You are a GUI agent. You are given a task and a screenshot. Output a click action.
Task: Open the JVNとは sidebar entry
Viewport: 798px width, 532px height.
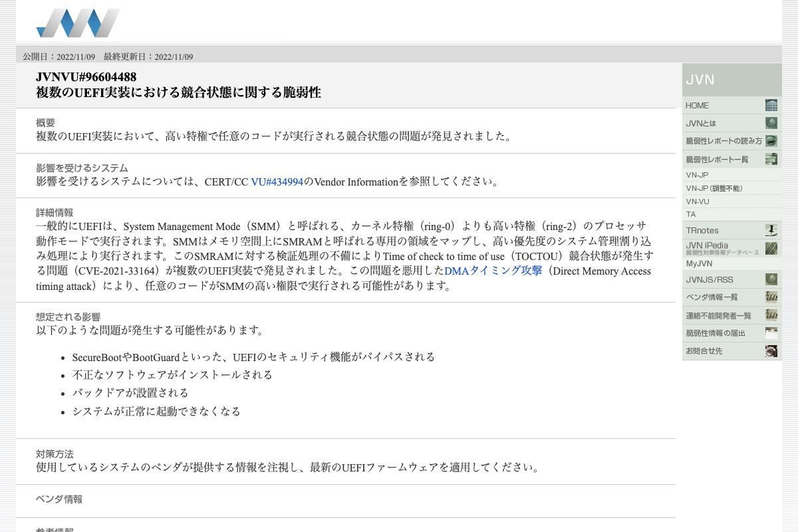(731, 123)
